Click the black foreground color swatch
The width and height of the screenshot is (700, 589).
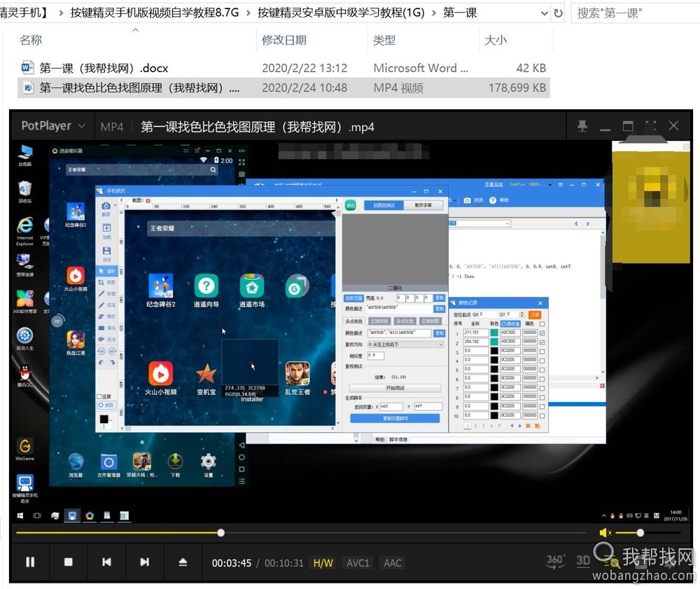click(x=104, y=419)
